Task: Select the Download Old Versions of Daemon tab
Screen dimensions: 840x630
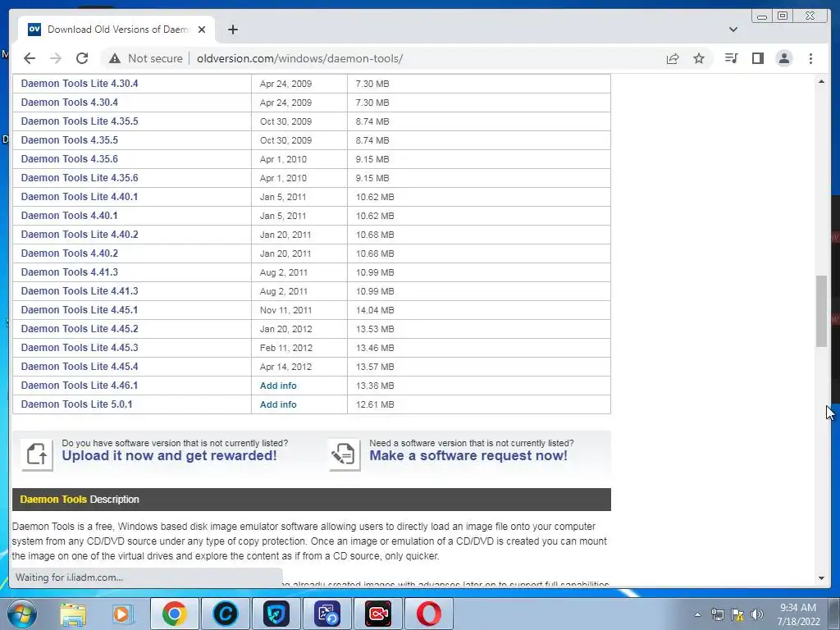Action: tap(116, 30)
